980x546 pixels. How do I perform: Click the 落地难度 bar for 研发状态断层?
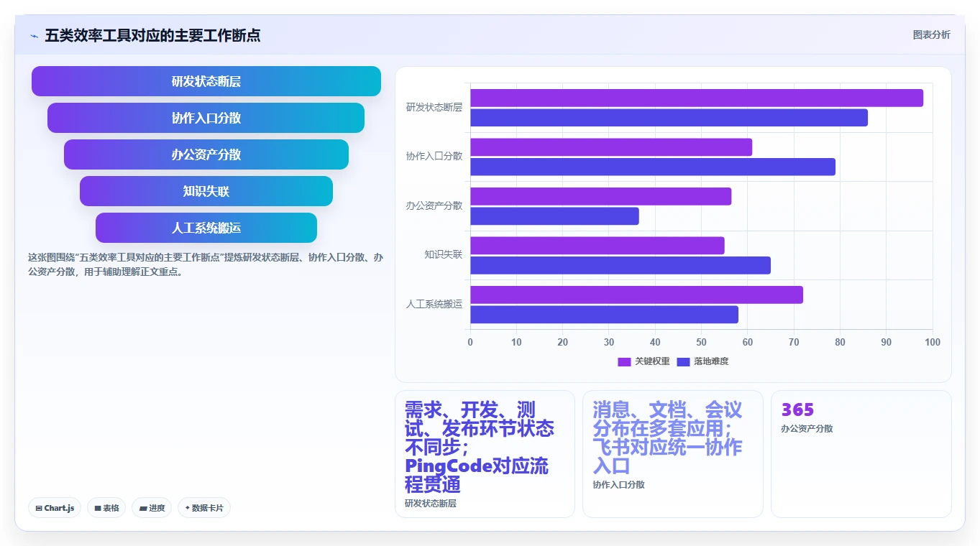669,118
